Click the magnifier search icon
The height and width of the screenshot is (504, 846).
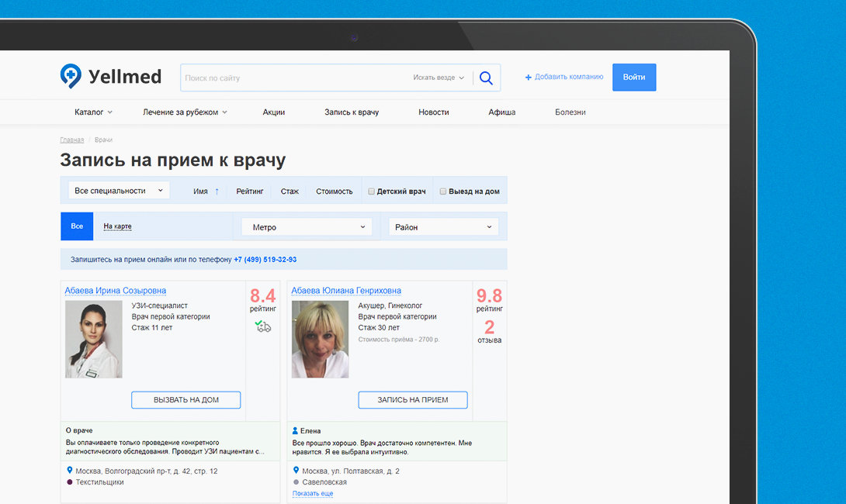486,78
